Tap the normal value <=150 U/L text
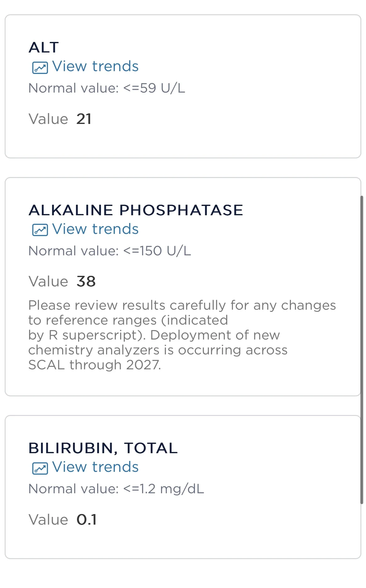 tap(110, 251)
